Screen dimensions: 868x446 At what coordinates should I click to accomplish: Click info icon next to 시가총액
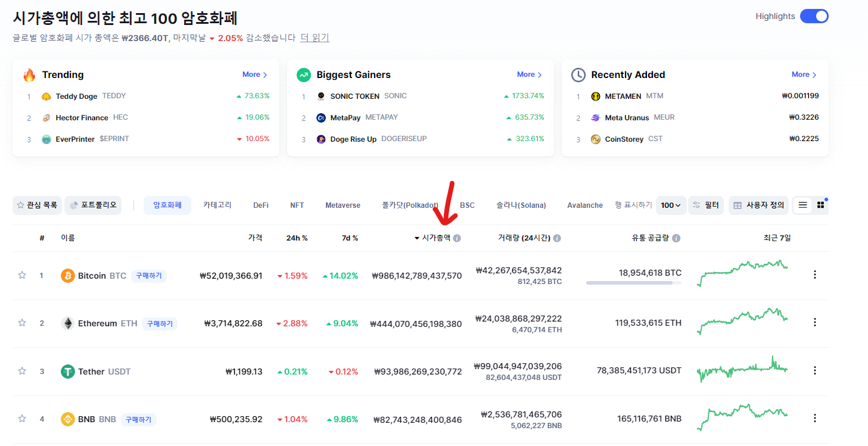click(x=457, y=238)
